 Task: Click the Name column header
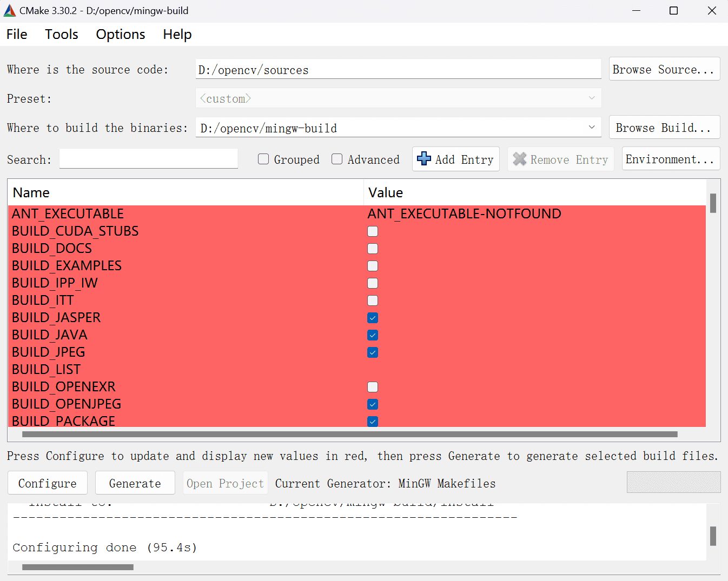tap(186, 193)
